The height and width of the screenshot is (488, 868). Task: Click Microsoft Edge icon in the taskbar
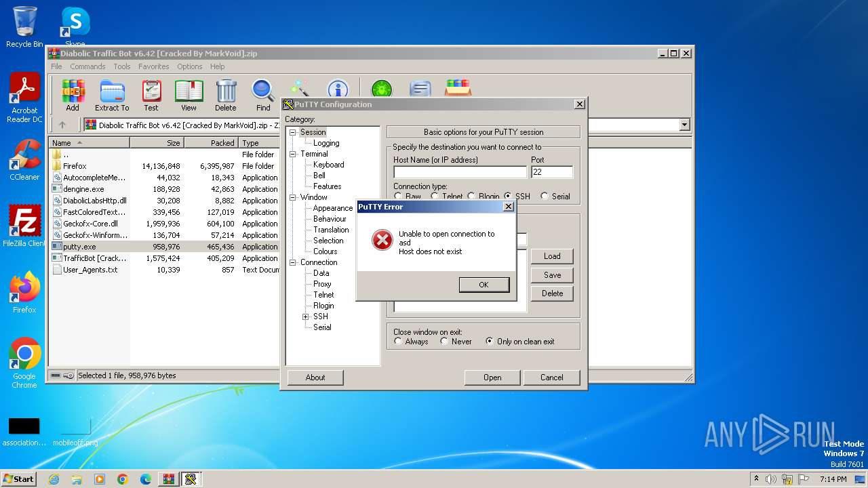click(x=145, y=479)
